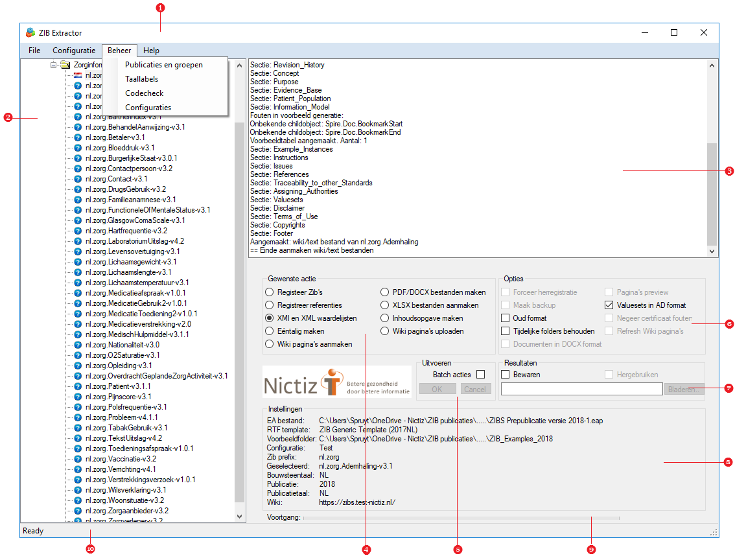Screen dimensions: 746x560
Task: Click the icon beside nl.zorg.Patient-v3.1.1
Action: tap(78, 386)
